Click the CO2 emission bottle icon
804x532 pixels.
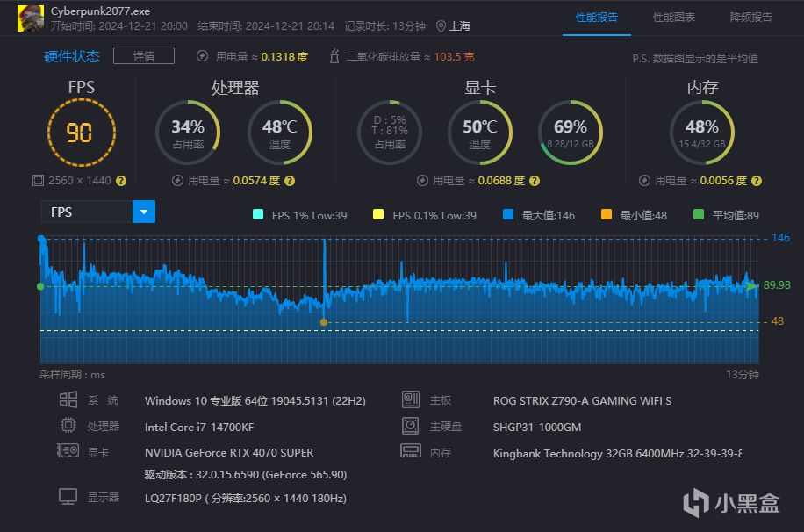(x=334, y=56)
